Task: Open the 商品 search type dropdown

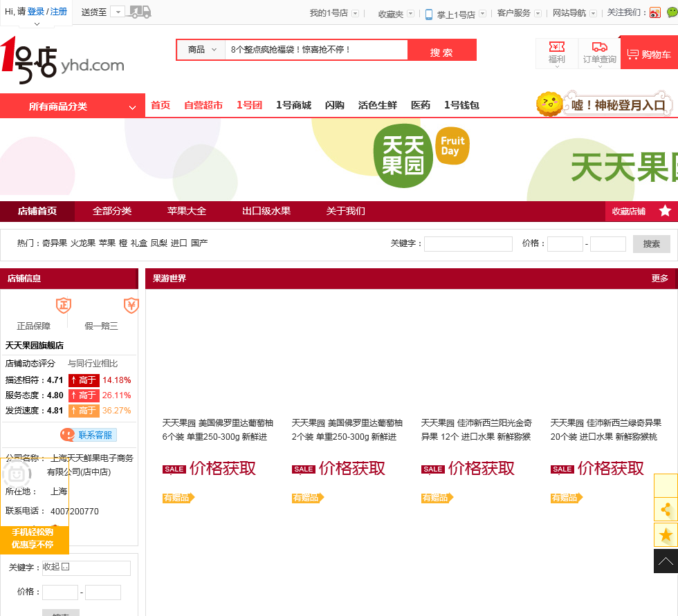Action: (x=201, y=50)
